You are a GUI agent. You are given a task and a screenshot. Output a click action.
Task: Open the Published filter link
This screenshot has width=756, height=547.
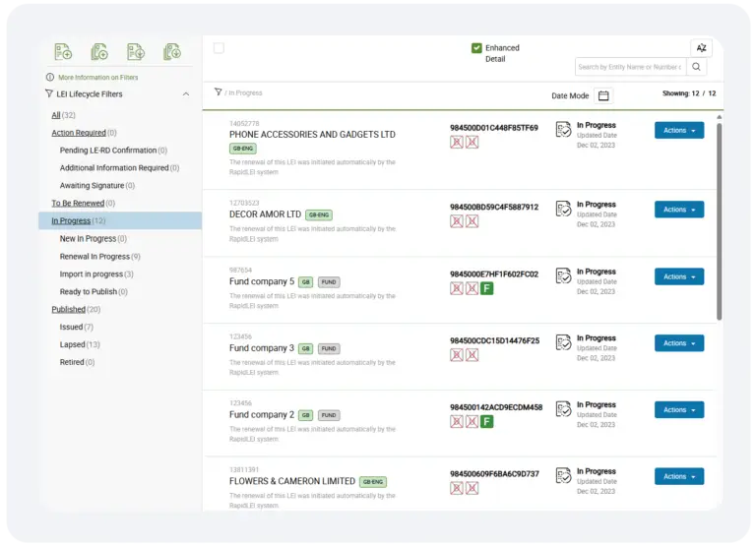click(68, 309)
